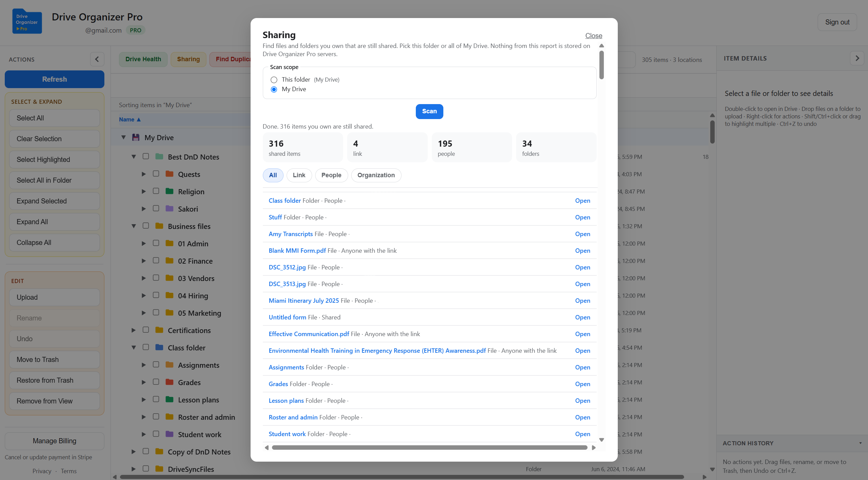Click the purple Sakori folder icon

pyautogui.click(x=169, y=209)
